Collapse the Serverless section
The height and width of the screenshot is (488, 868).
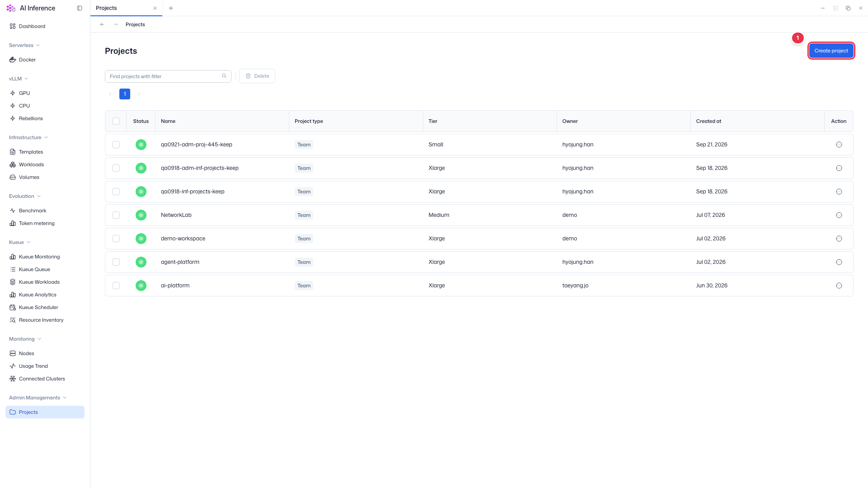click(24, 45)
